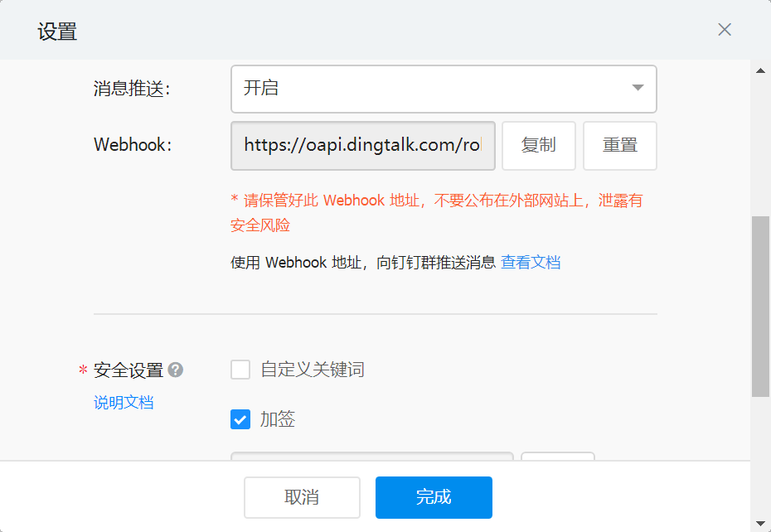Click the partially visible field below 加签
The width and height of the screenshot is (771, 532).
(371, 455)
